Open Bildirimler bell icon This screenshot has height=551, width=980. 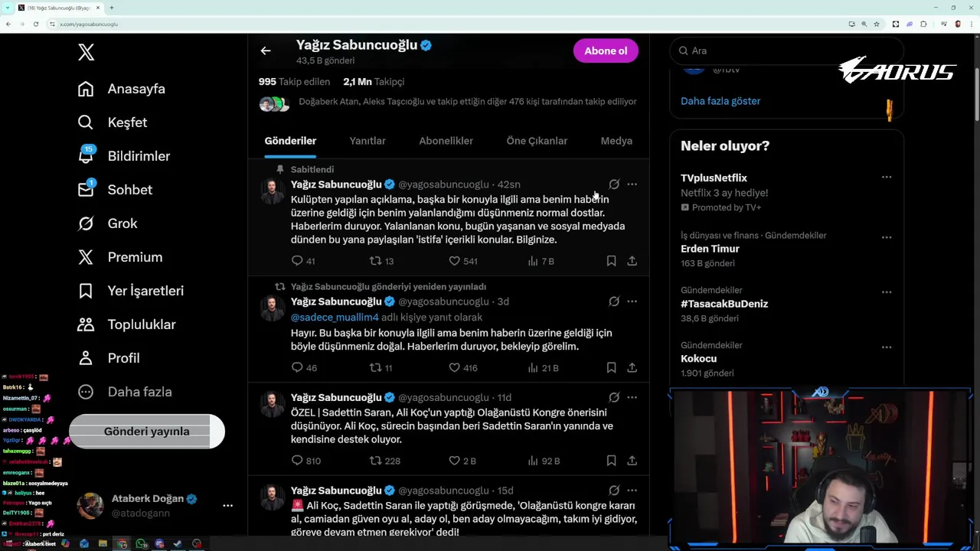click(86, 156)
